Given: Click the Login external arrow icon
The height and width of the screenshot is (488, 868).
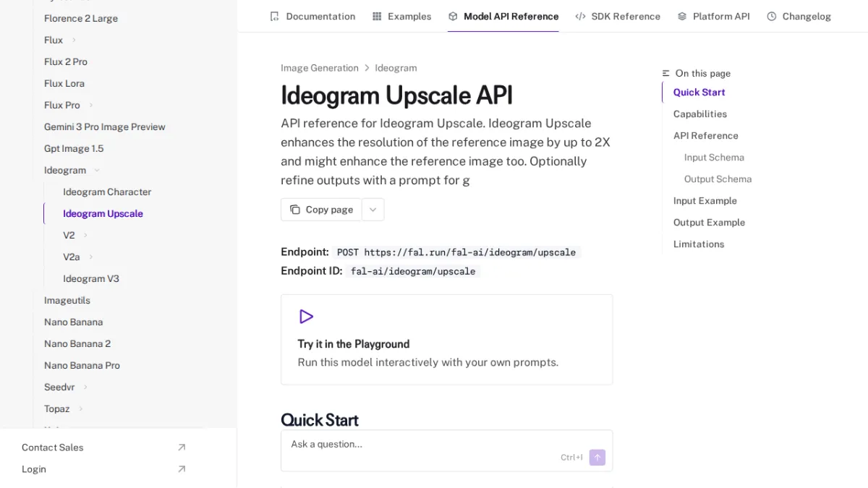Looking at the screenshot, I should [182, 469].
